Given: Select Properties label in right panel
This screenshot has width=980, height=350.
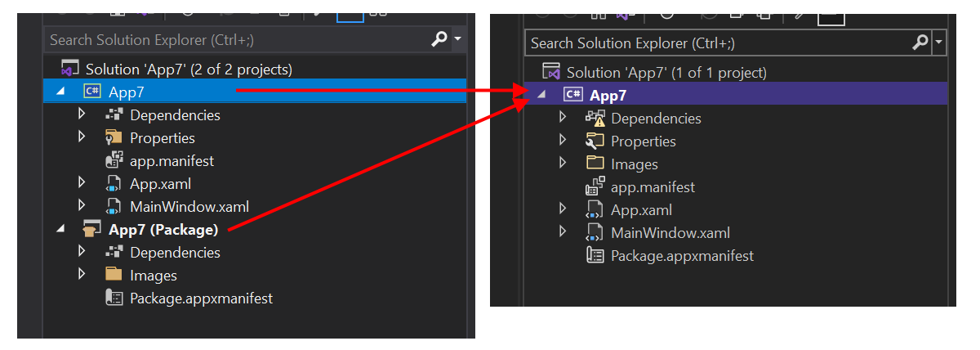Looking at the screenshot, I should pos(644,141).
